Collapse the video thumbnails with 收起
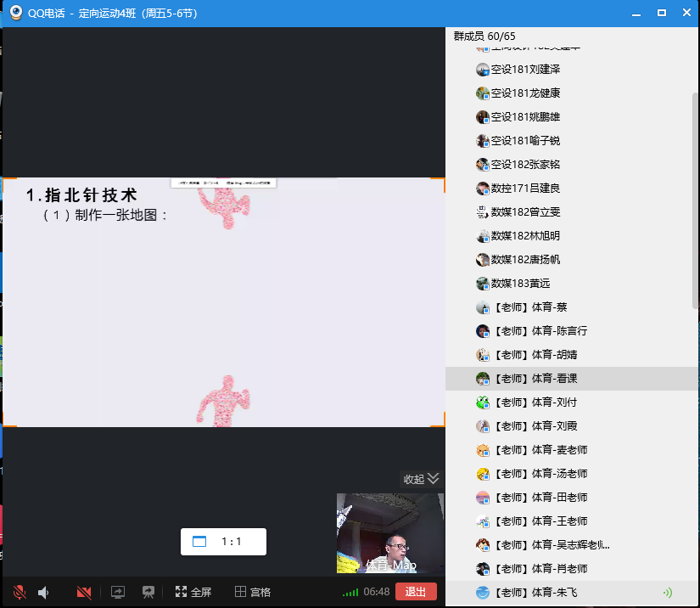Image resolution: width=700 pixels, height=608 pixels. pyautogui.click(x=422, y=479)
